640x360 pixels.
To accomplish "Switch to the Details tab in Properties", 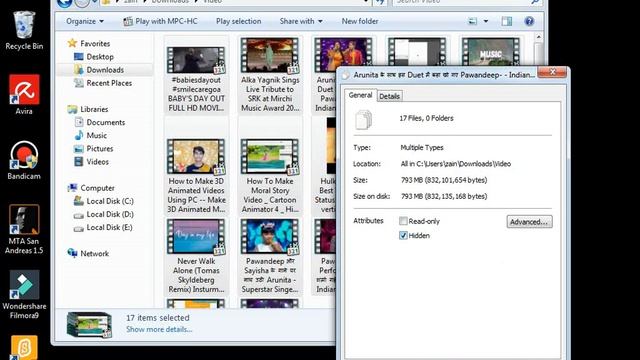I will tap(389, 96).
